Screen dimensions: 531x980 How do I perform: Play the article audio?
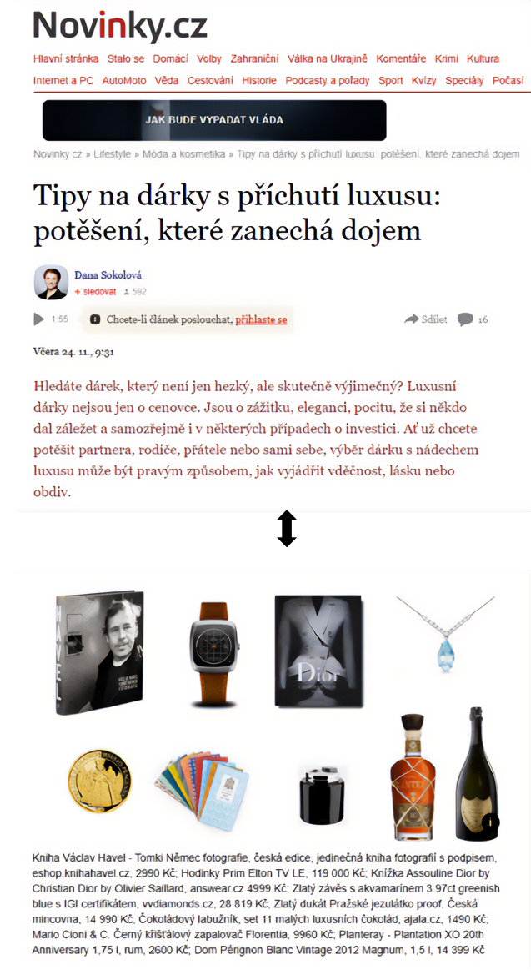38,319
